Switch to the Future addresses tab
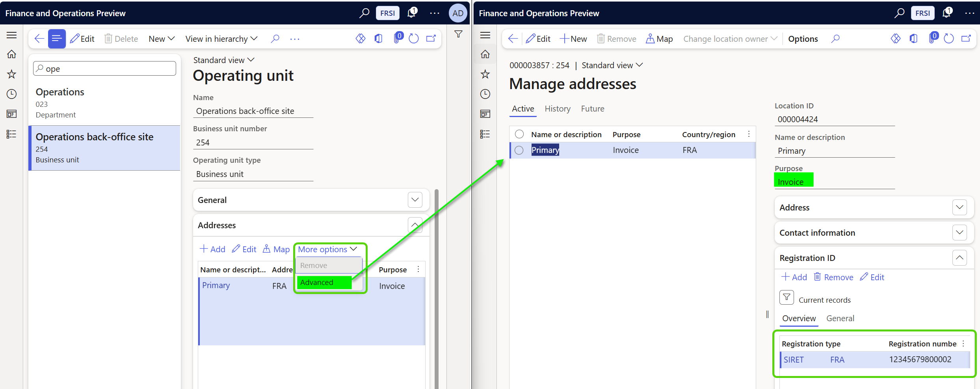 593,109
